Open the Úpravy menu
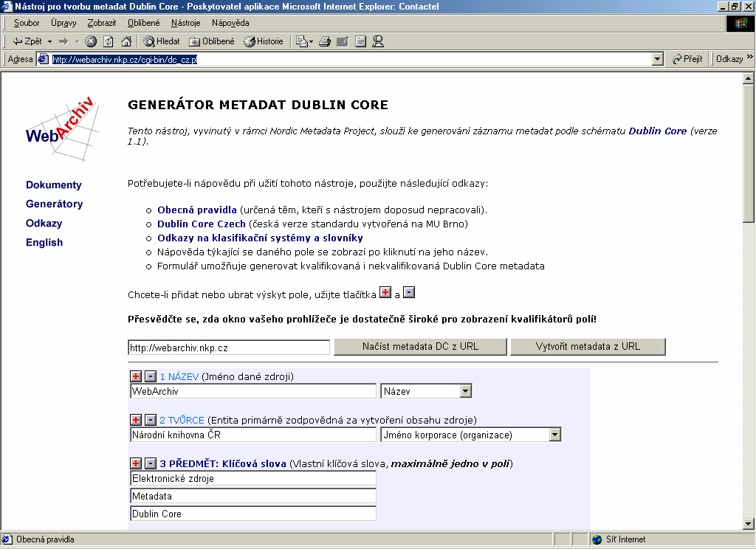756x549 pixels. [x=63, y=23]
